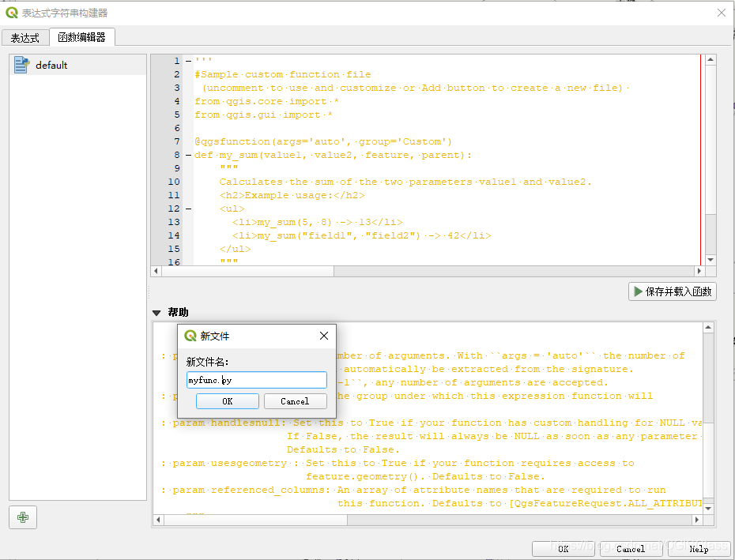The height and width of the screenshot is (560, 735).
Task: Click 保存并载入函数 button
Action: pyautogui.click(x=673, y=291)
